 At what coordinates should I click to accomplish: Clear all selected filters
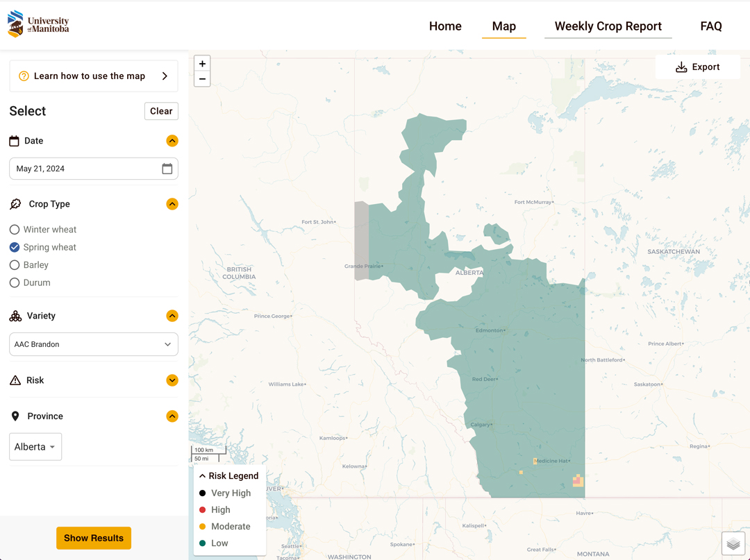161,110
